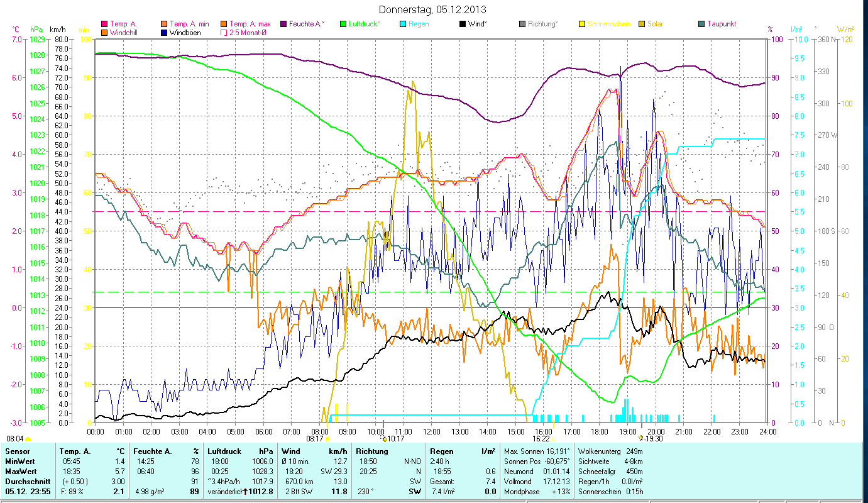The image size is (868, 503).
Task: Click the Wolkenunterg 249m entry
Action: (x=610, y=451)
